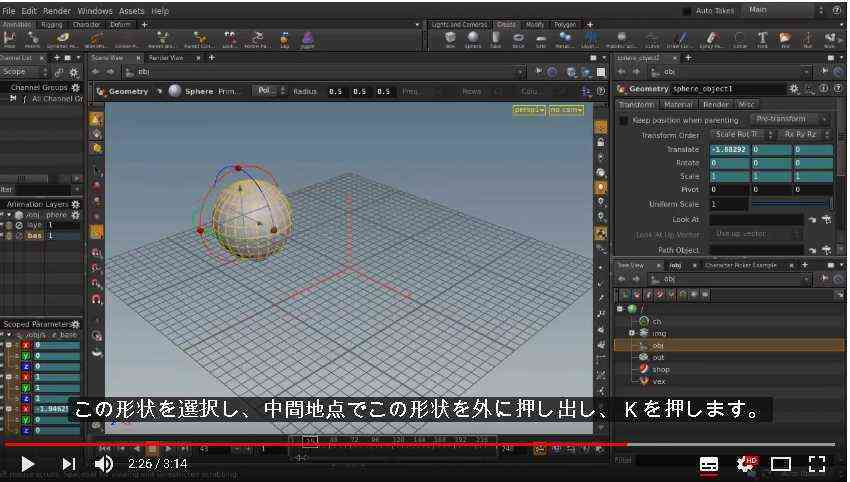The height and width of the screenshot is (482, 850).
Task: Toggle Auto Takes checkbox
Action: pyautogui.click(x=687, y=11)
